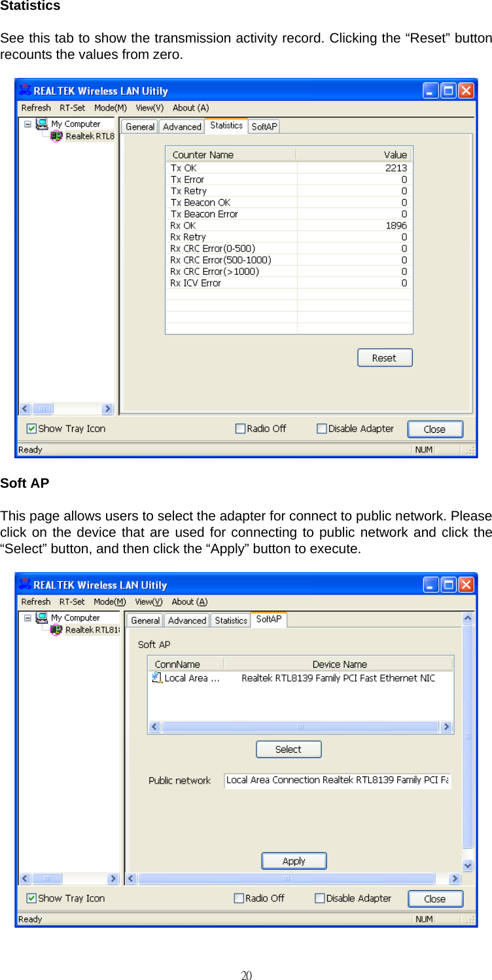Select the Rx OK counter row
The width and height of the screenshot is (492, 980).
(x=289, y=225)
